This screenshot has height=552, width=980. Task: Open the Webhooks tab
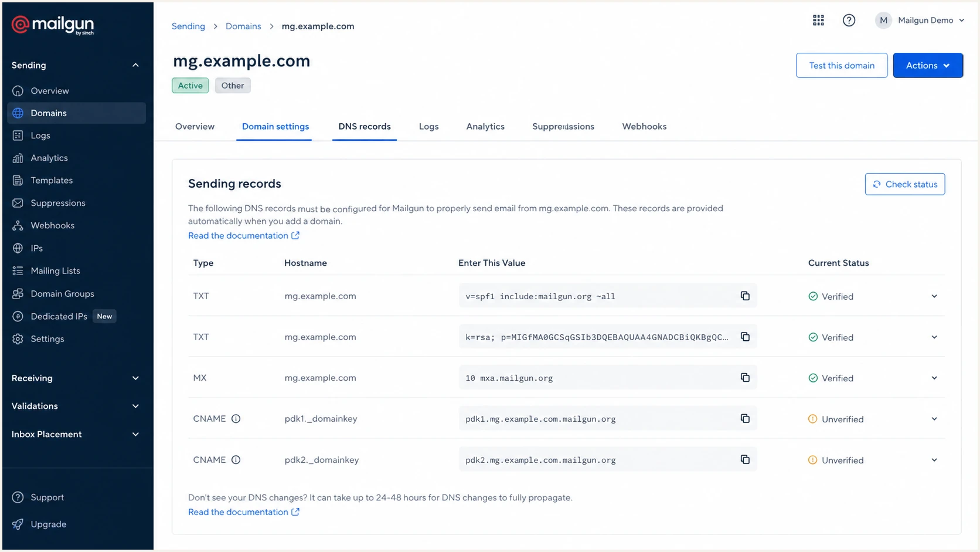click(644, 127)
